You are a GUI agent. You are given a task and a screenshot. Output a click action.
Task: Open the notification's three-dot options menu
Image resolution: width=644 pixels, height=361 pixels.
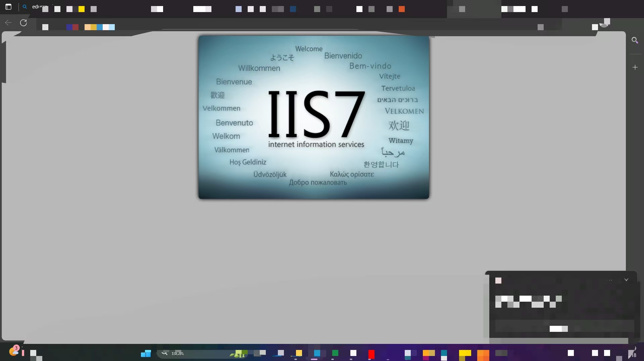(609, 280)
